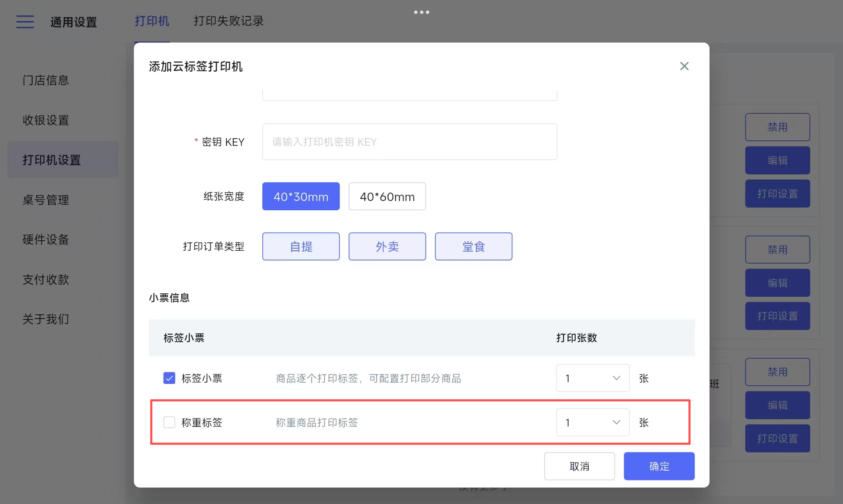Open 硬件设备 in the sidebar
This screenshot has width=843, height=504.
pyautogui.click(x=46, y=239)
